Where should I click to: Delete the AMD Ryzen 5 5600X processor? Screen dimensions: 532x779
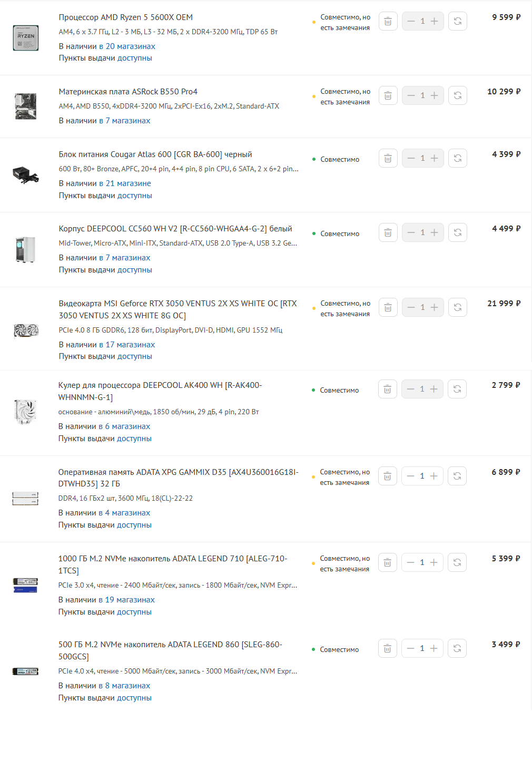point(388,21)
